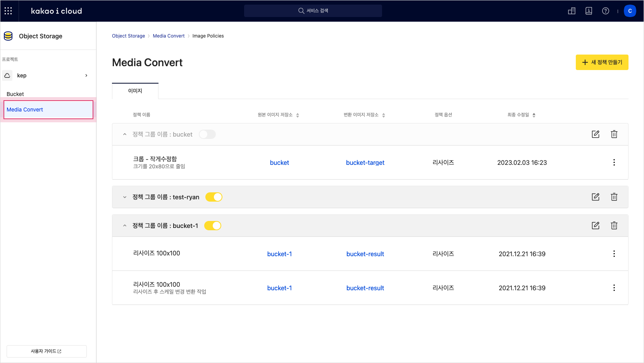
Task: Click the kakao i cloud logo
Action: pyautogui.click(x=57, y=11)
